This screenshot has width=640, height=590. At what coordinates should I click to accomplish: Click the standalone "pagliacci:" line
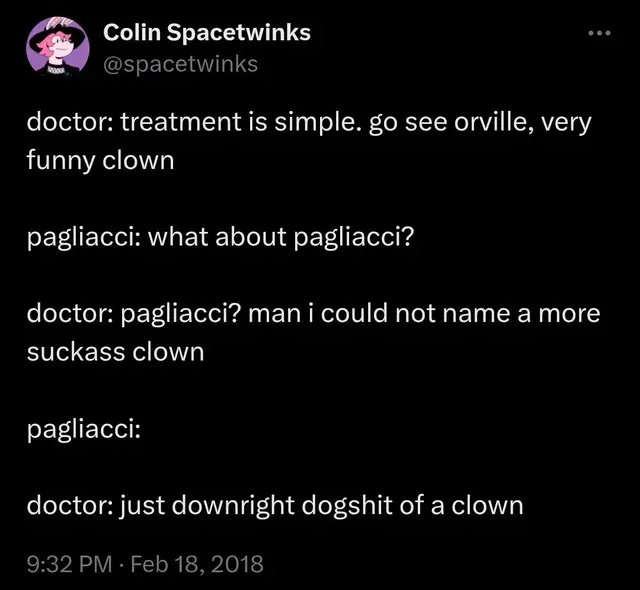[83, 429]
